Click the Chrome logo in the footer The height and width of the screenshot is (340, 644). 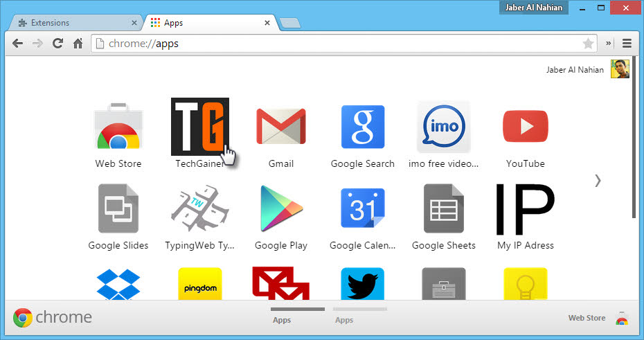click(53, 317)
